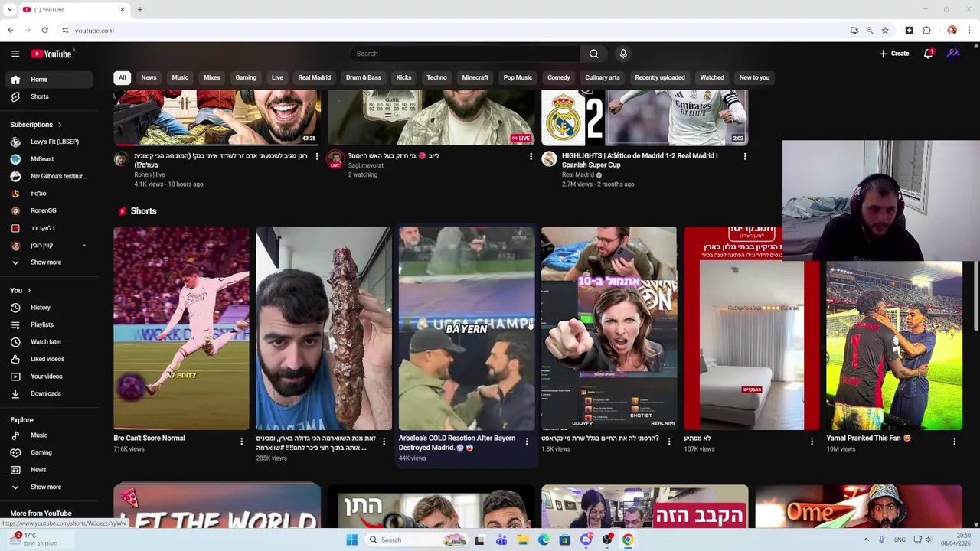This screenshot has width=980, height=551.
Task: Select the Watched filter chip
Action: (712, 77)
